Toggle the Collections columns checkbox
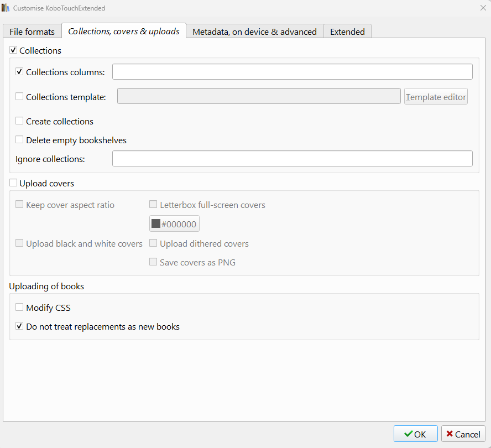The image size is (491, 448). (x=19, y=72)
